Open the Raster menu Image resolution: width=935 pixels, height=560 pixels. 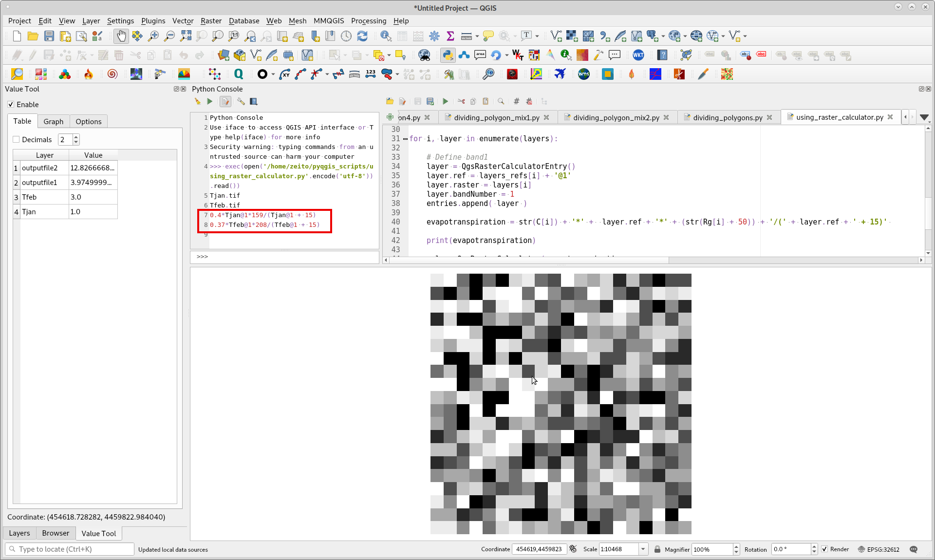[211, 21]
